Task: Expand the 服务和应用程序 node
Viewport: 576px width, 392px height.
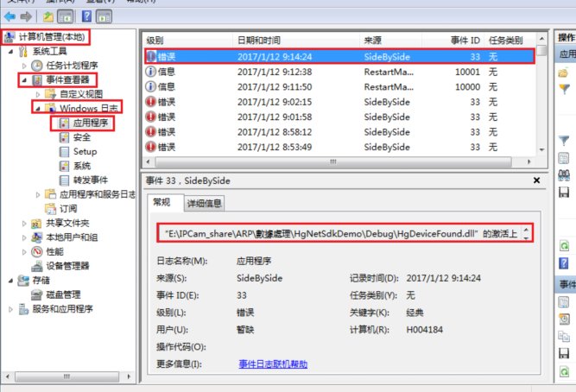Action: 10,309
